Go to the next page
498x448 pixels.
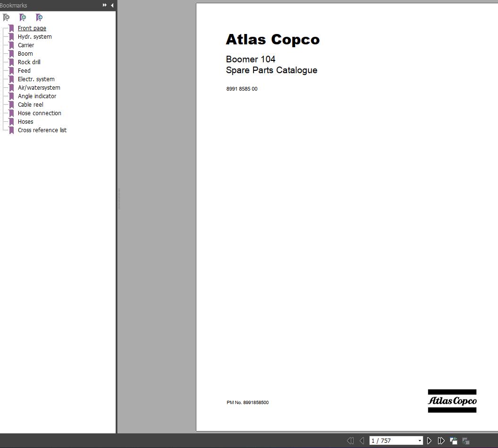[430, 440]
